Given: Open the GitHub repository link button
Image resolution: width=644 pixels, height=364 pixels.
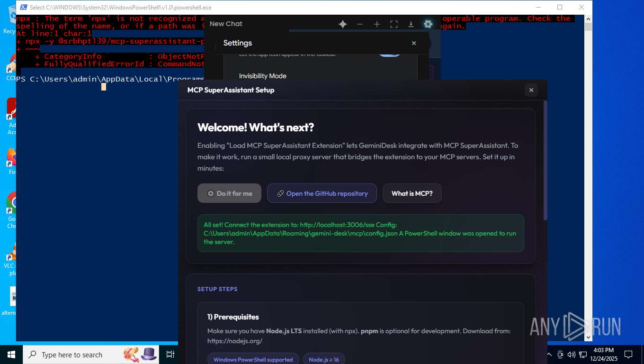Looking at the screenshot, I should coord(322,193).
